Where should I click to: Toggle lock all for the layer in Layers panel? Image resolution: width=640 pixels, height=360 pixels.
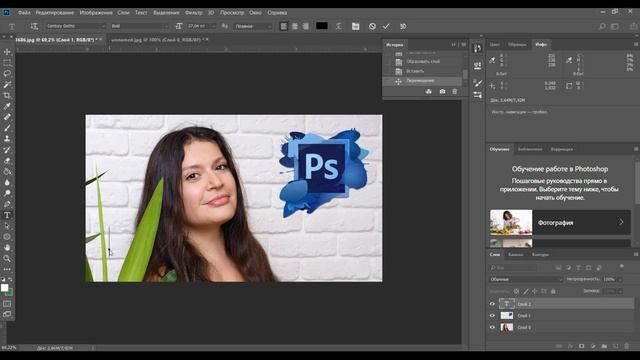tap(553, 291)
